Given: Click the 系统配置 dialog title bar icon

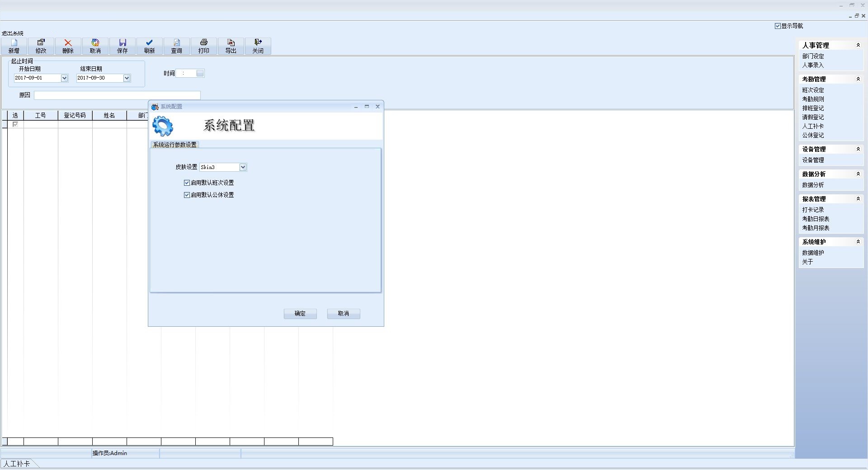Looking at the screenshot, I should pos(155,107).
